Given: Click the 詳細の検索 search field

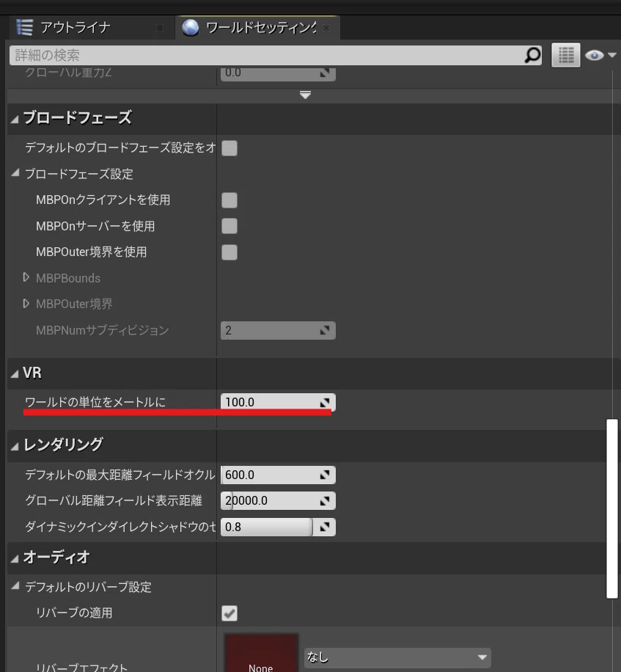Looking at the screenshot, I should click(x=276, y=55).
